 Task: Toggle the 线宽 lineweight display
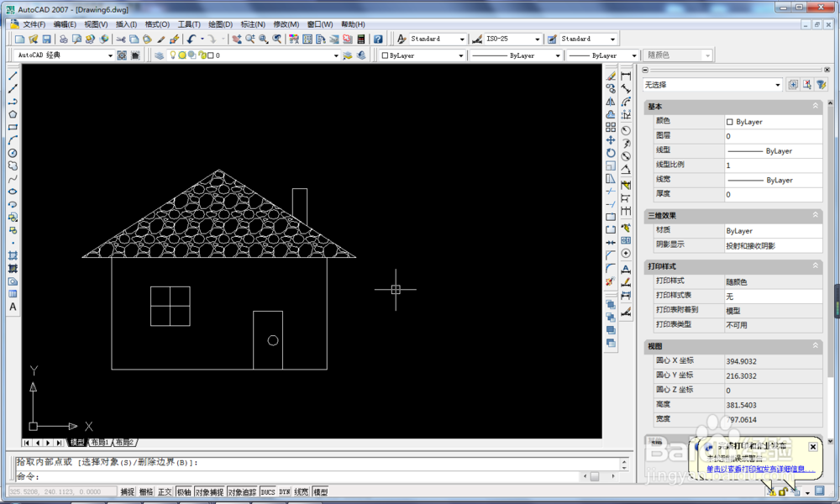pyautogui.click(x=302, y=491)
